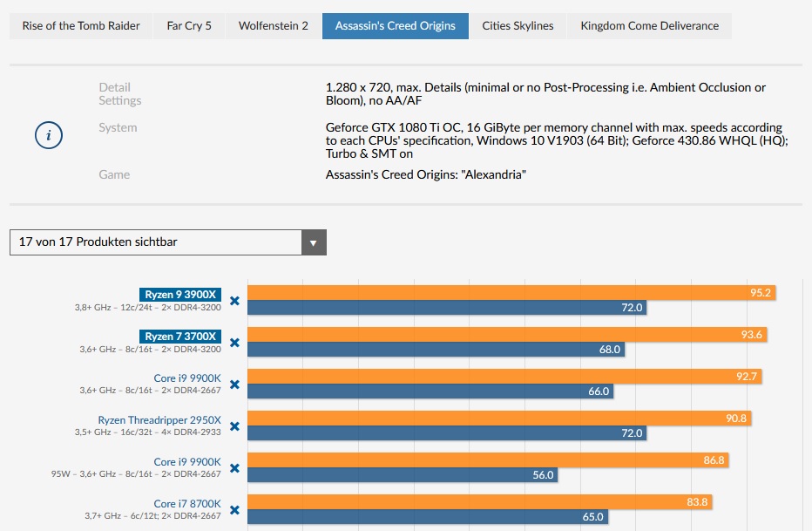
Task: Remove Ryzen 7 3700X with its X icon
Action: [x=234, y=343]
